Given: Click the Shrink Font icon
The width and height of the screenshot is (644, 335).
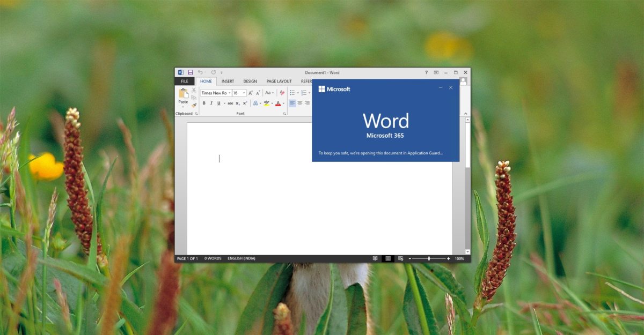Looking at the screenshot, I should click(258, 93).
